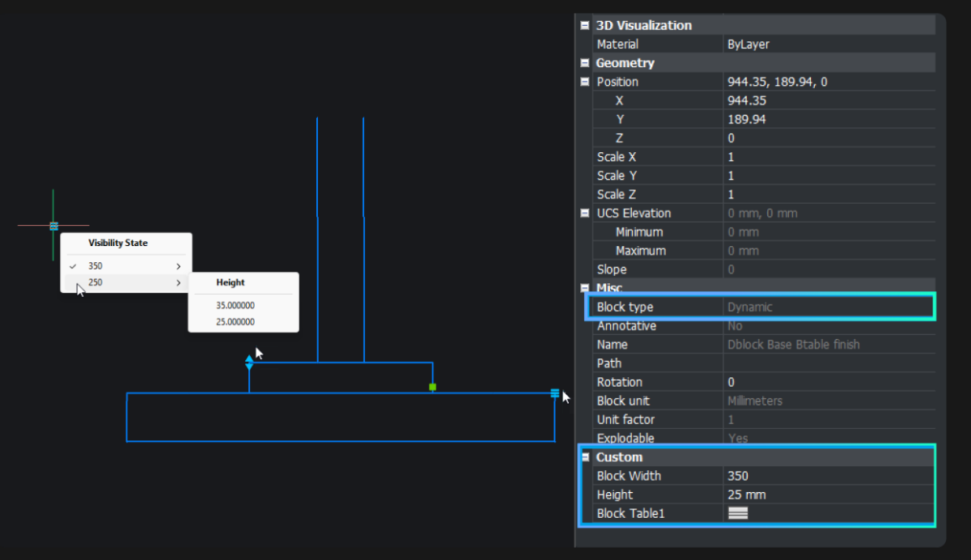Expand the submenu arrow next to 250

pyautogui.click(x=178, y=282)
